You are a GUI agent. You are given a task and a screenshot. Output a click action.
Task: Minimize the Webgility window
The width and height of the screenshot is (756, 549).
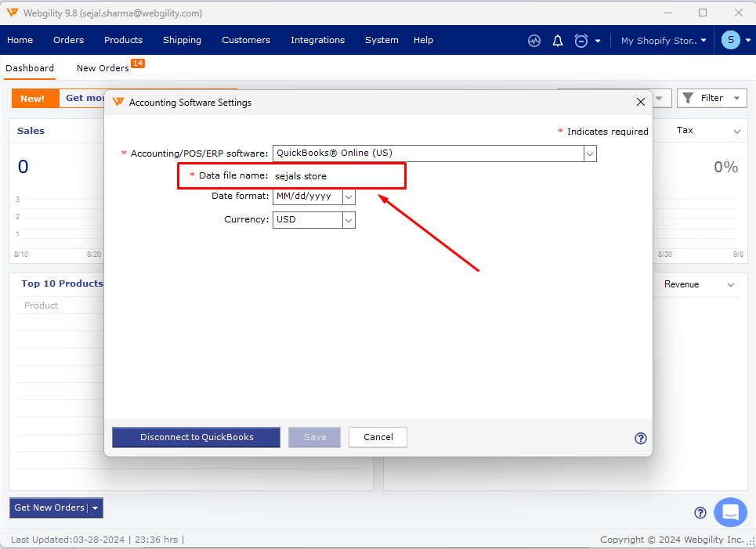click(667, 13)
